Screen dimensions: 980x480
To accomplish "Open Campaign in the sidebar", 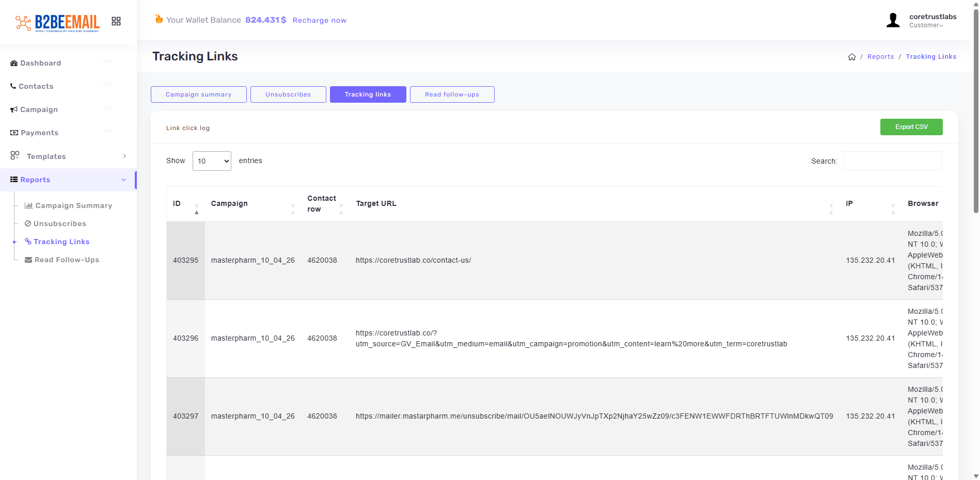I will pos(39,109).
